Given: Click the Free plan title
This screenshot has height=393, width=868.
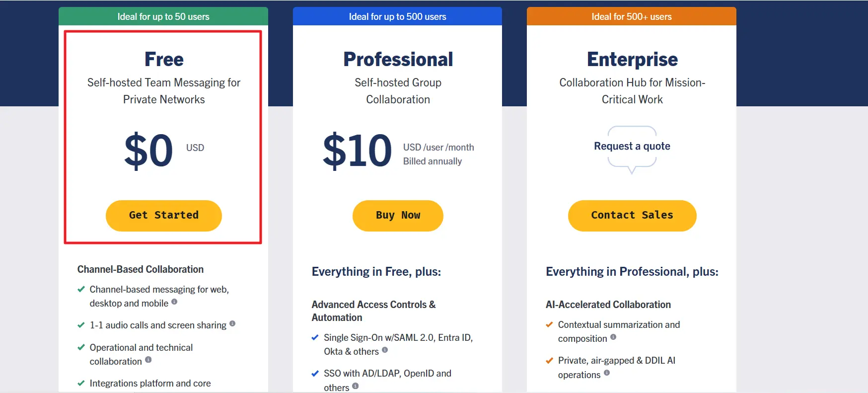Looking at the screenshot, I should [163, 59].
